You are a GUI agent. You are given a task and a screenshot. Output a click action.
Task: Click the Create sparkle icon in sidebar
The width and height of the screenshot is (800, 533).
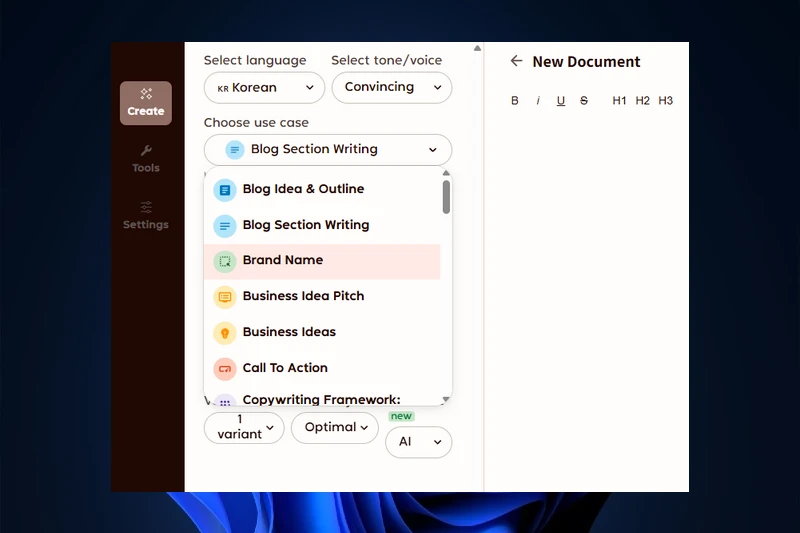tap(146, 94)
